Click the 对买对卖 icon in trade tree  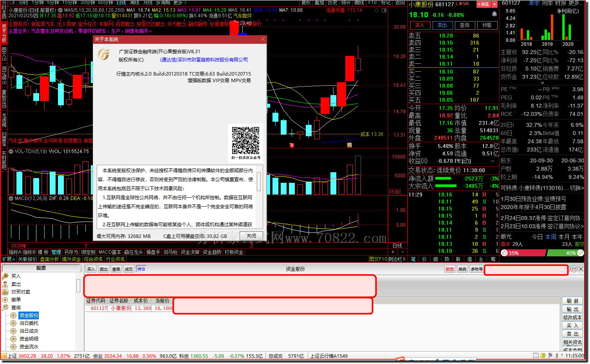click(x=5, y=292)
